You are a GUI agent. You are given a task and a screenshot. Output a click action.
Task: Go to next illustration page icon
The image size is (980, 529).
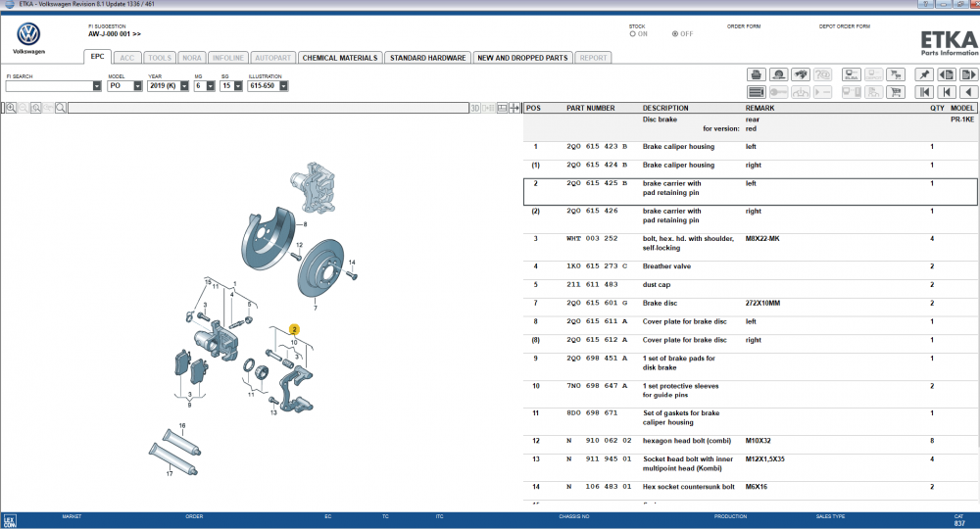coord(969,75)
